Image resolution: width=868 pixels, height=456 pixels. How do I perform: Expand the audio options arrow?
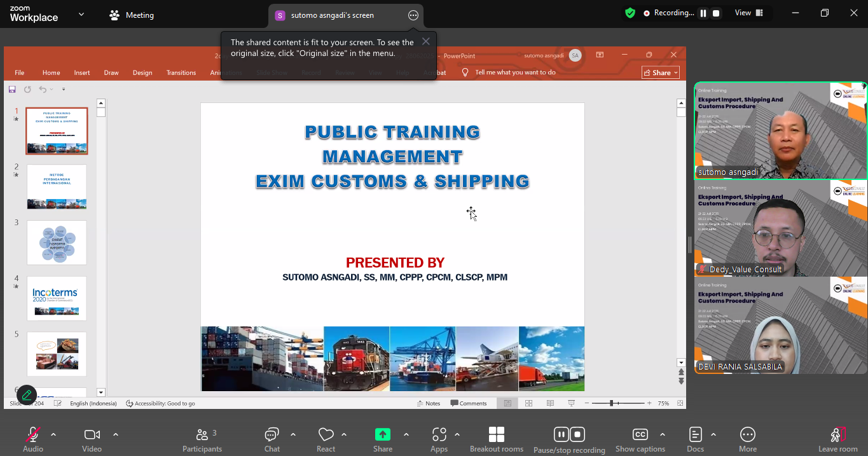(x=53, y=434)
